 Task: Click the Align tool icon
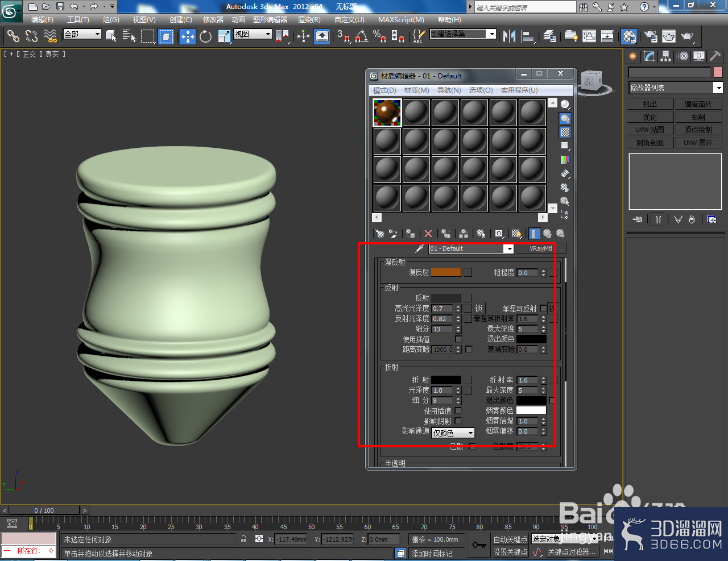point(528,36)
